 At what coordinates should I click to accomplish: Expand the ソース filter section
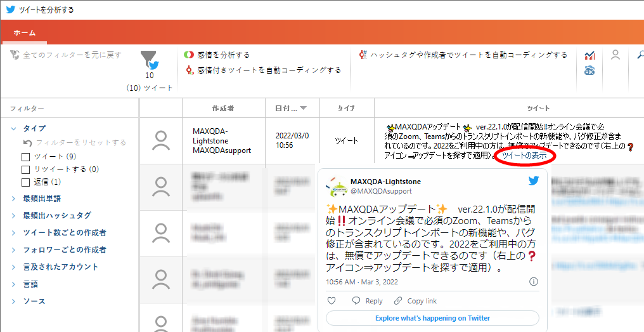click(13, 302)
